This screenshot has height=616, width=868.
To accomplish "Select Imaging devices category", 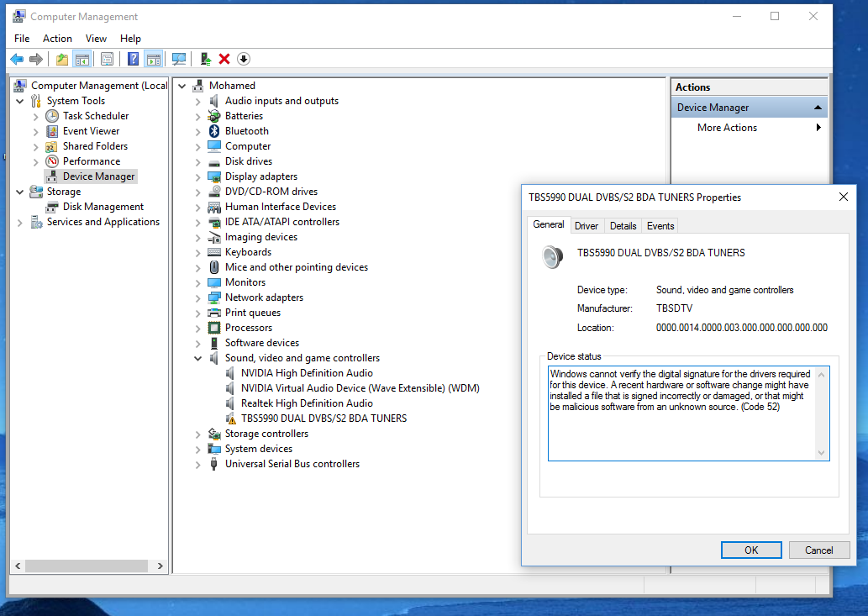I will pyautogui.click(x=261, y=238).
